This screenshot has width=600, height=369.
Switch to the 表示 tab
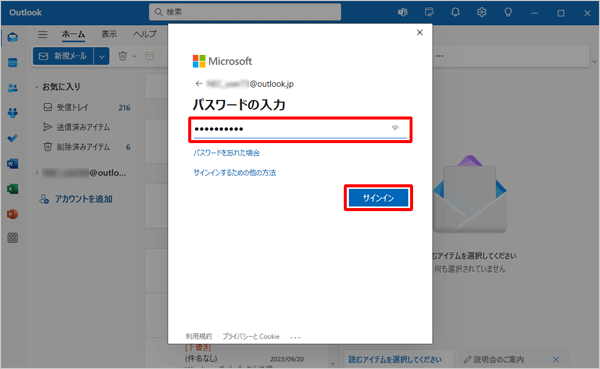(109, 34)
